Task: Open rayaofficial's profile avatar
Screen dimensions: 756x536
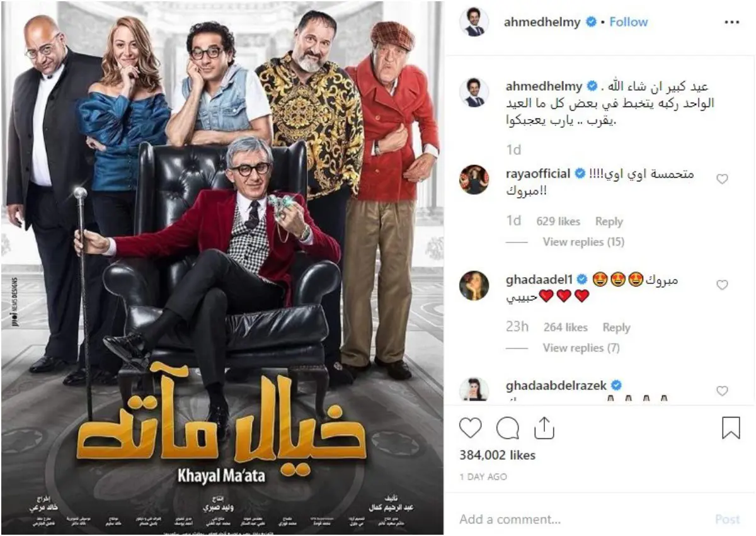Action: 474,180
